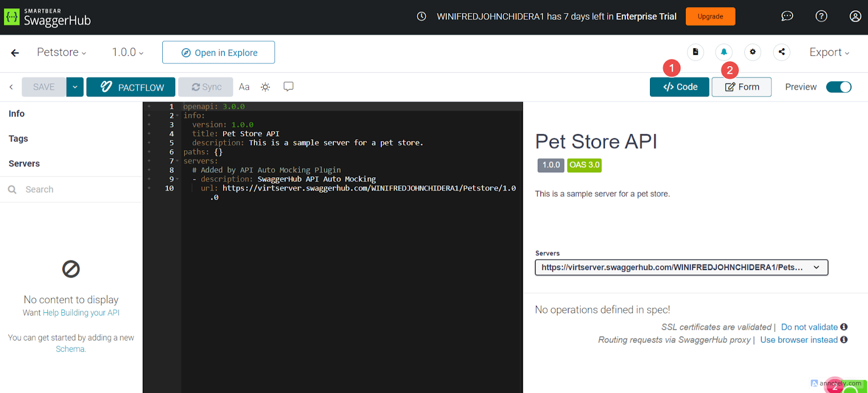Click the OAS 3.0 badge

coord(584,165)
